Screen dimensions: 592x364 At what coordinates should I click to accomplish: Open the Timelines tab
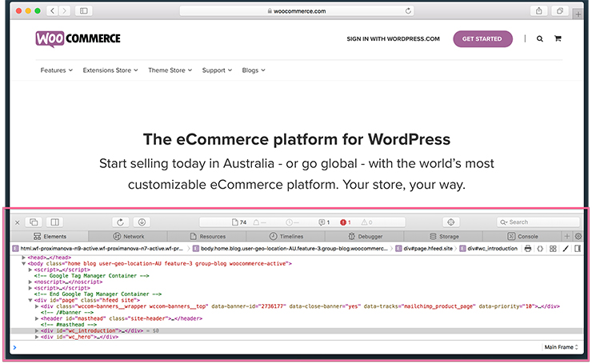pos(286,236)
